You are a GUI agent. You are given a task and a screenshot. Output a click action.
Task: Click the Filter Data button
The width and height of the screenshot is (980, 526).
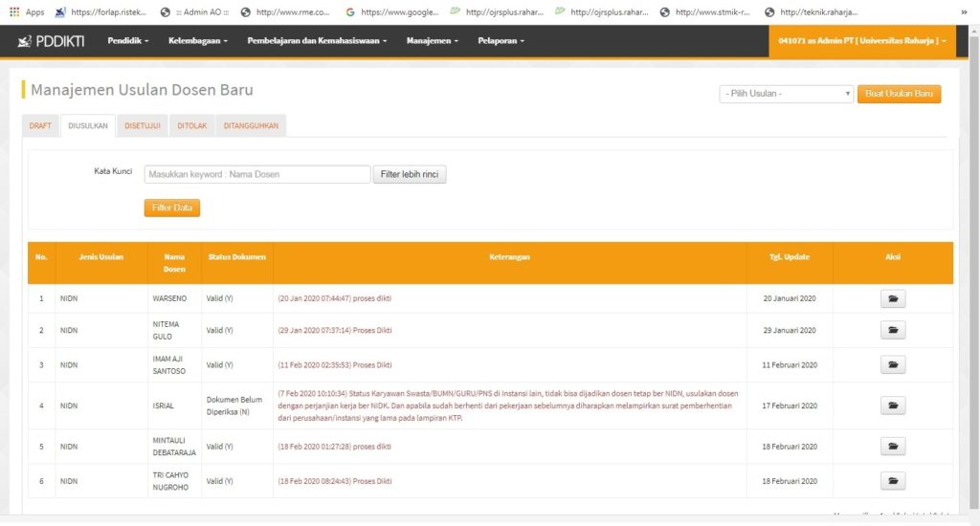[x=172, y=208]
